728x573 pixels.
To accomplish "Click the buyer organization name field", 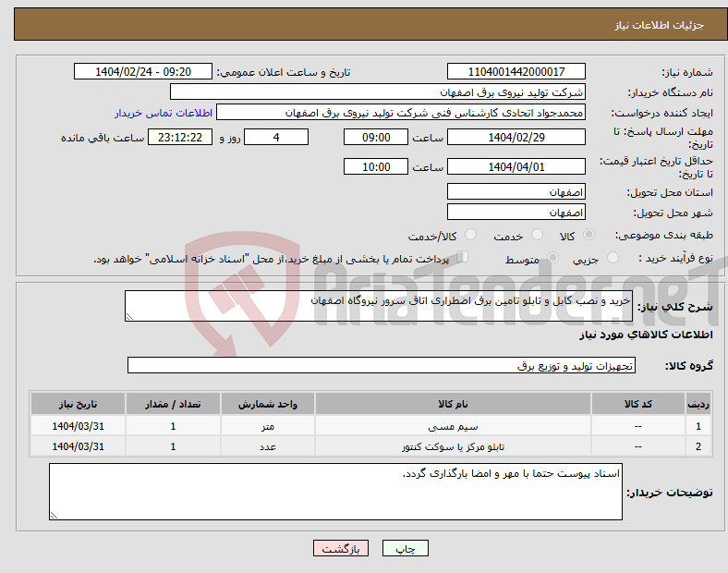I will pyautogui.click(x=378, y=91).
